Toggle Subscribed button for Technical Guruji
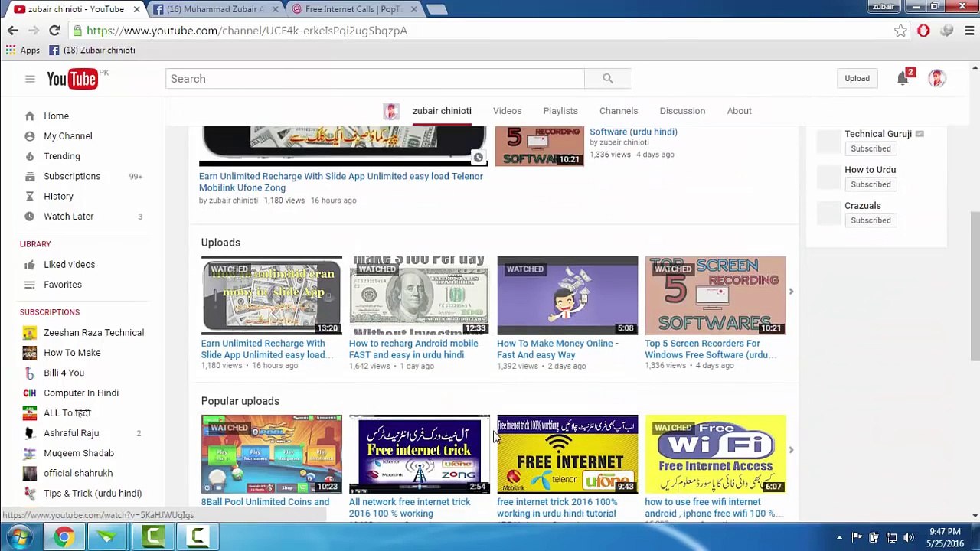 coord(871,148)
